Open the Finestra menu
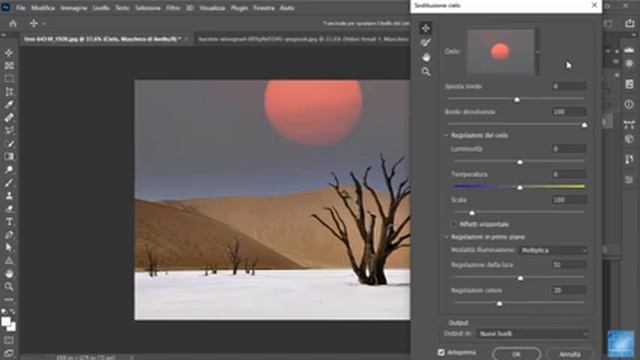 (x=264, y=8)
